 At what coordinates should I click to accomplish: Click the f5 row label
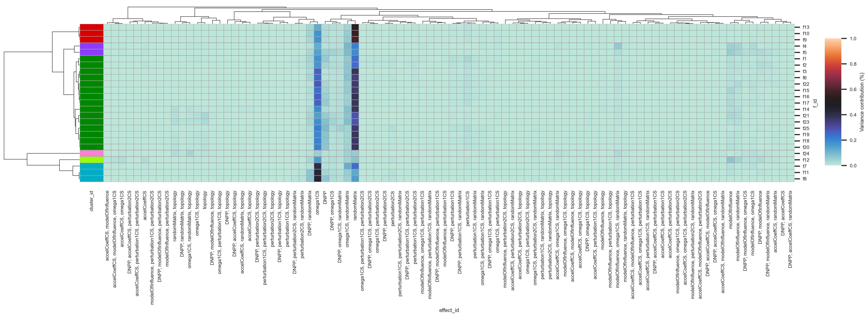click(x=805, y=53)
